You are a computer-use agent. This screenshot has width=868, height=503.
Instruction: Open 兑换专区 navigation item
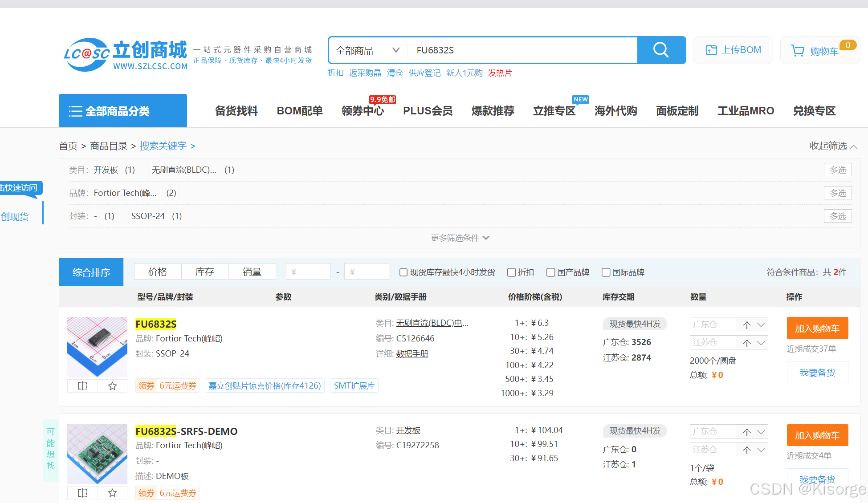815,111
